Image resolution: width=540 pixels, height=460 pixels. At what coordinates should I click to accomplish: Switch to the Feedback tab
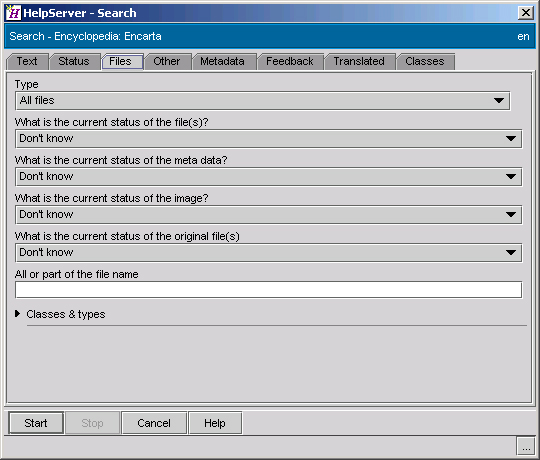click(x=290, y=62)
